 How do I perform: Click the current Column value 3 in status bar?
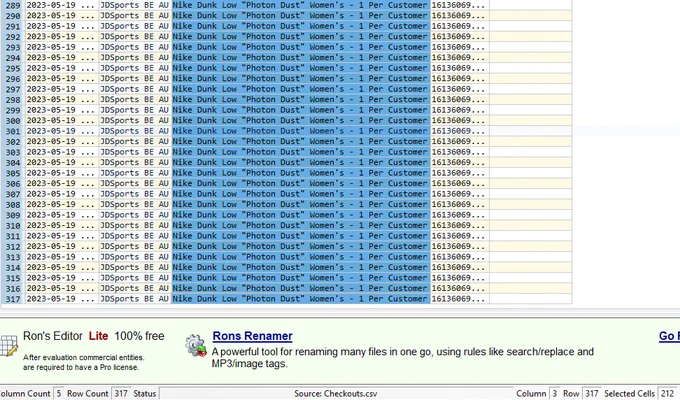[555, 393]
